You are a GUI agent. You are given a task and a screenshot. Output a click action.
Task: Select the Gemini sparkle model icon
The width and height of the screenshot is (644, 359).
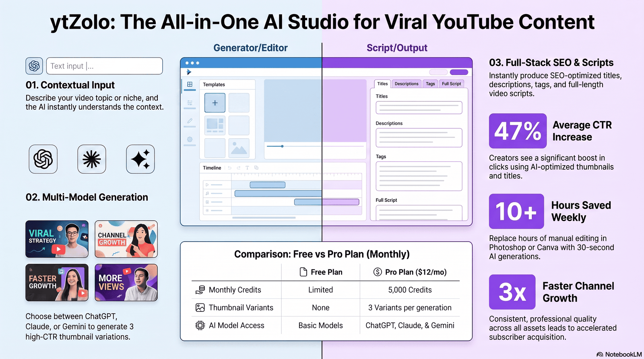click(140, 159)
